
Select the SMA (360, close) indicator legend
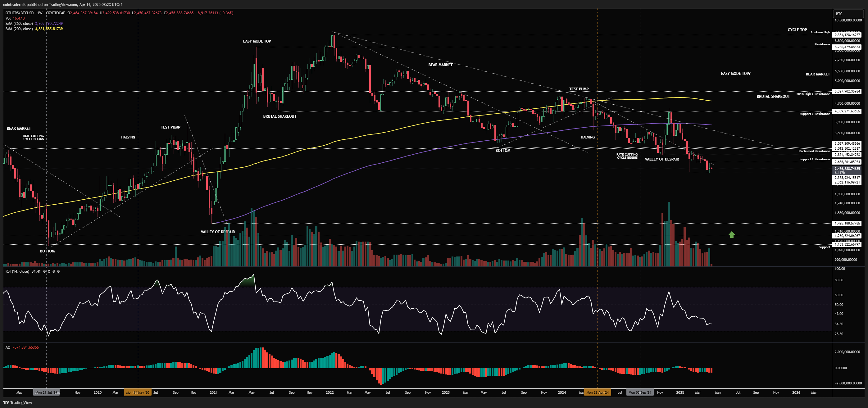click(x=19, y=24)
